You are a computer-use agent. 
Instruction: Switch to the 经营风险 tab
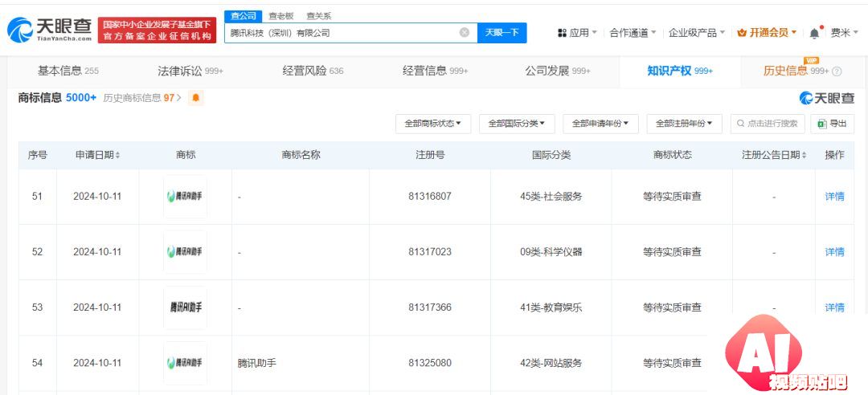coord(313,71)
